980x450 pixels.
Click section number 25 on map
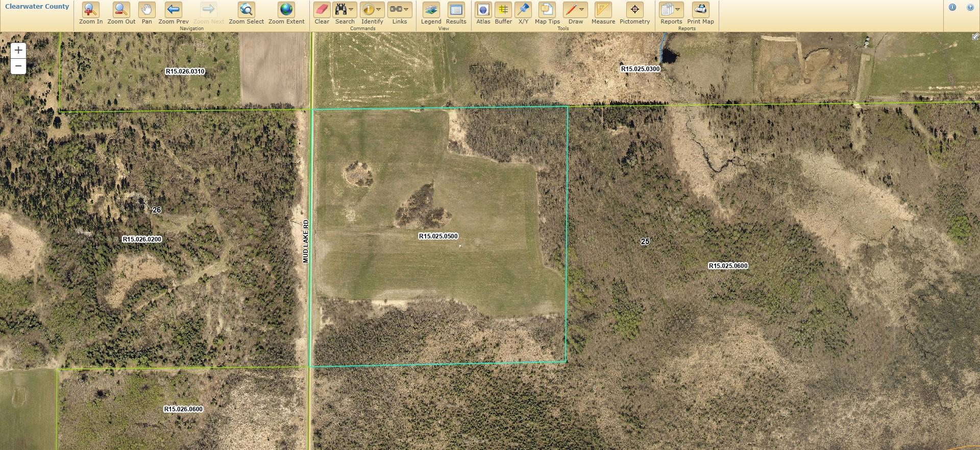pyautogui.click(x=645, y=241)
